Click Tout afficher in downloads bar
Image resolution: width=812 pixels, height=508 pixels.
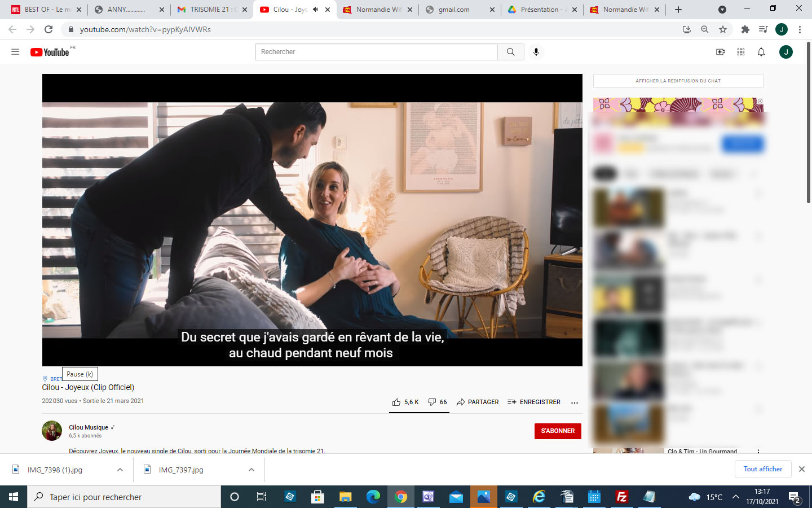tap(763, 469)
